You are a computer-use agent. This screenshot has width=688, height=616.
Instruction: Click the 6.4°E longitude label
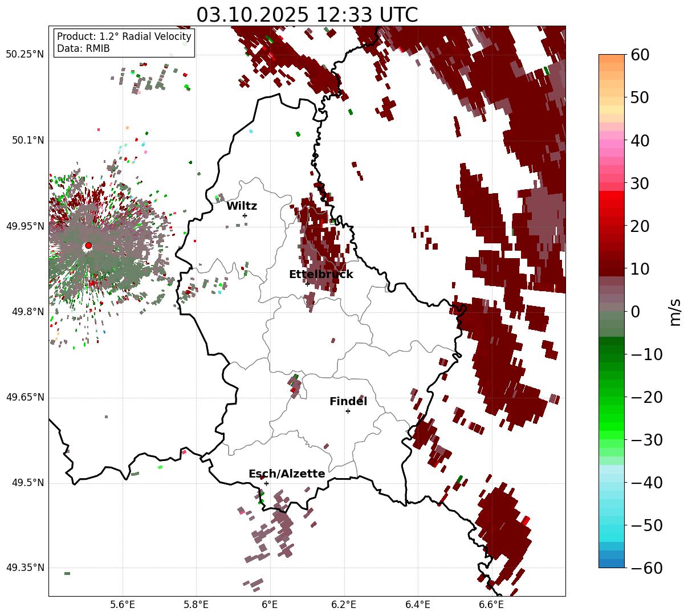[418, 605]
